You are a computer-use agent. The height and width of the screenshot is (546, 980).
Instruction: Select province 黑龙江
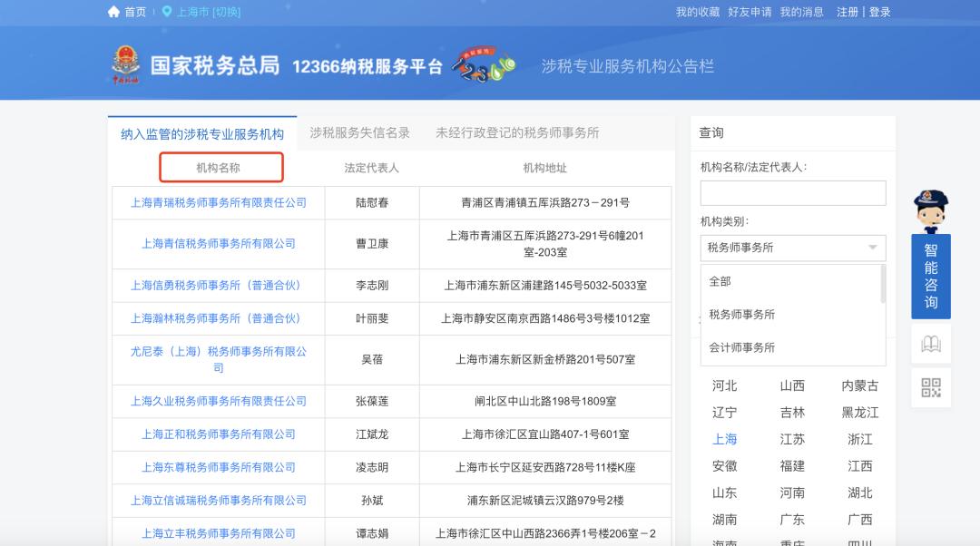pyautogui.click(x=860, y=413)
